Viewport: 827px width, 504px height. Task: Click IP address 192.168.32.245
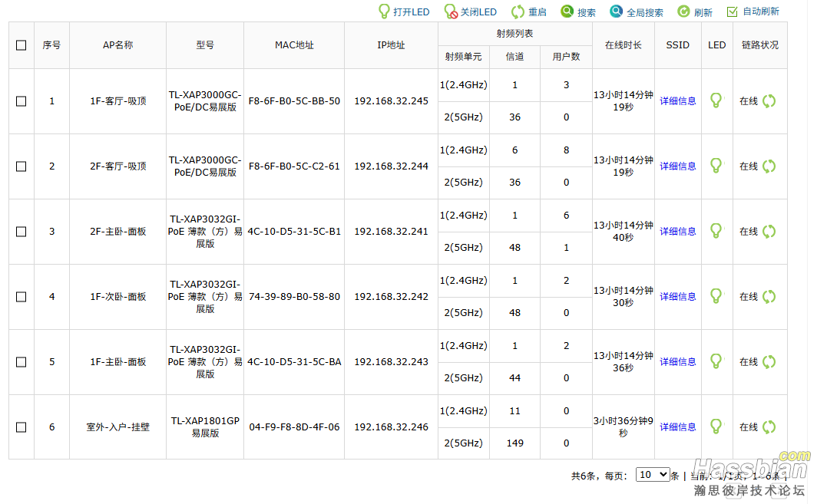click(392, 101)
